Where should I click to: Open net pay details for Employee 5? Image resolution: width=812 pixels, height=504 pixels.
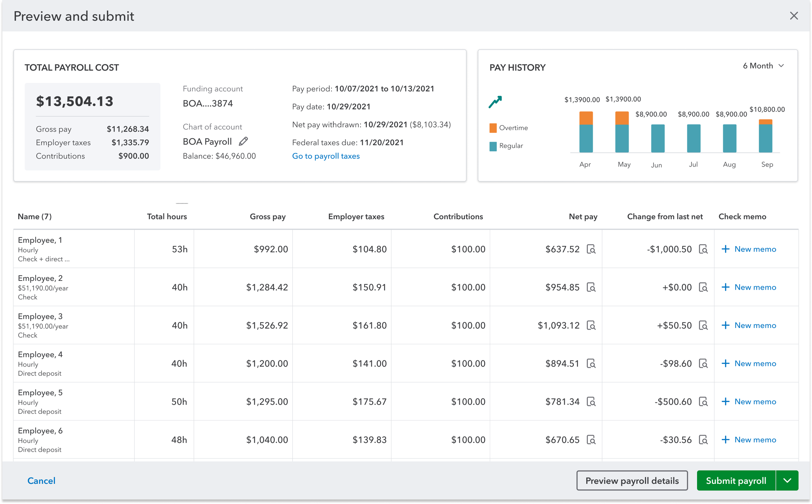[x=591, y=402]
